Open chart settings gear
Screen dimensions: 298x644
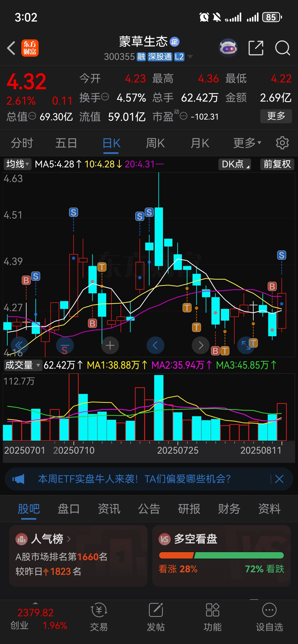[282, 143]
